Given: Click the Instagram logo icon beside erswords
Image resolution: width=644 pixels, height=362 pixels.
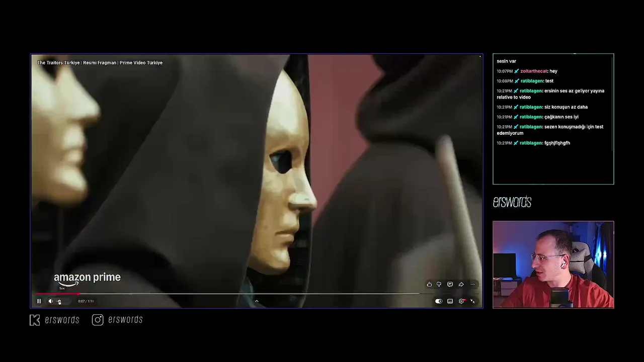Looking at the screenshot, I should [98, 320].
